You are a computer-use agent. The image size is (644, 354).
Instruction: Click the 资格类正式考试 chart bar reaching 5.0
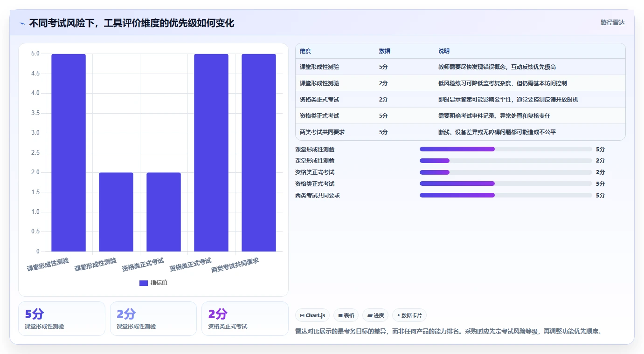(x=211, y=153)
